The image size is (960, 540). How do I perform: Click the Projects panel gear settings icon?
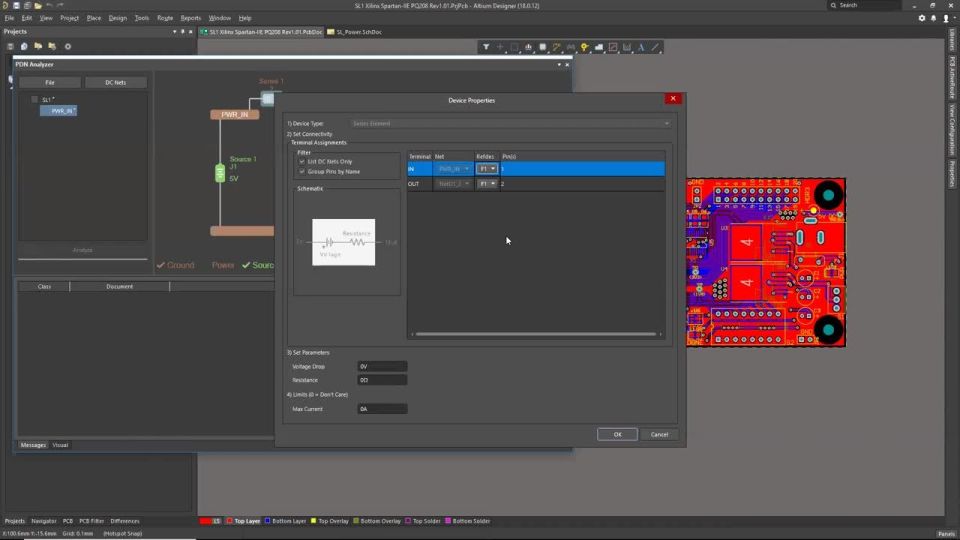67,47
